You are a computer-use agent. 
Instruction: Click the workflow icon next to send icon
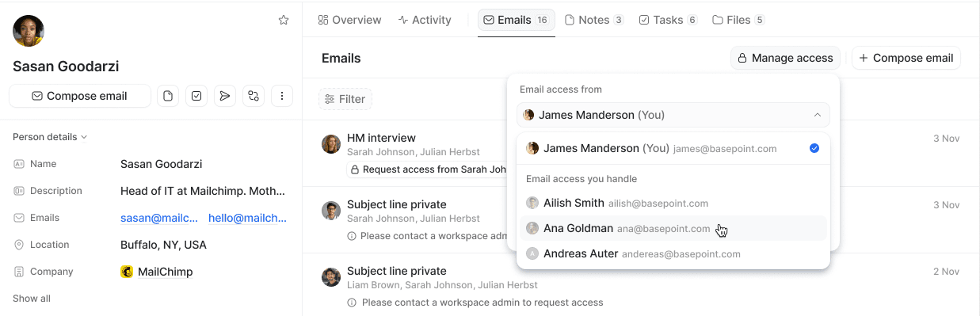click(x=254, y=96)
